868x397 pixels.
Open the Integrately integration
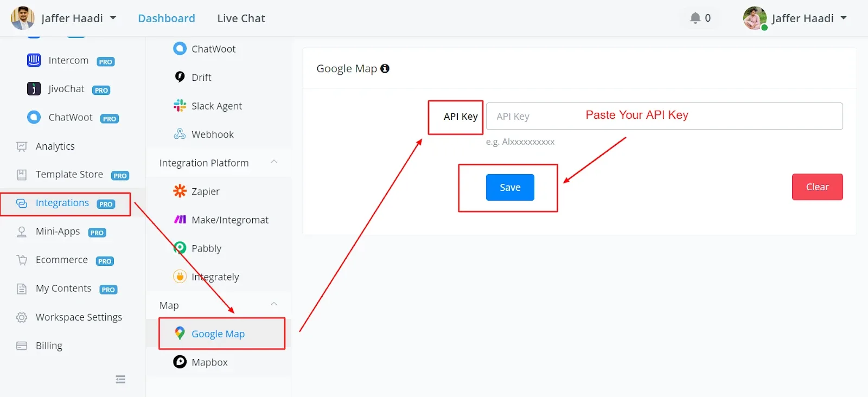pos(215,277)
